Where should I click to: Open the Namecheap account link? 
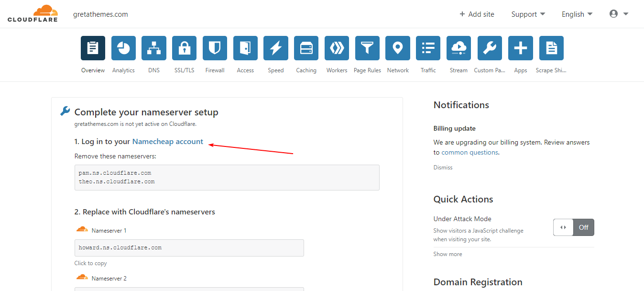point(167,141)
